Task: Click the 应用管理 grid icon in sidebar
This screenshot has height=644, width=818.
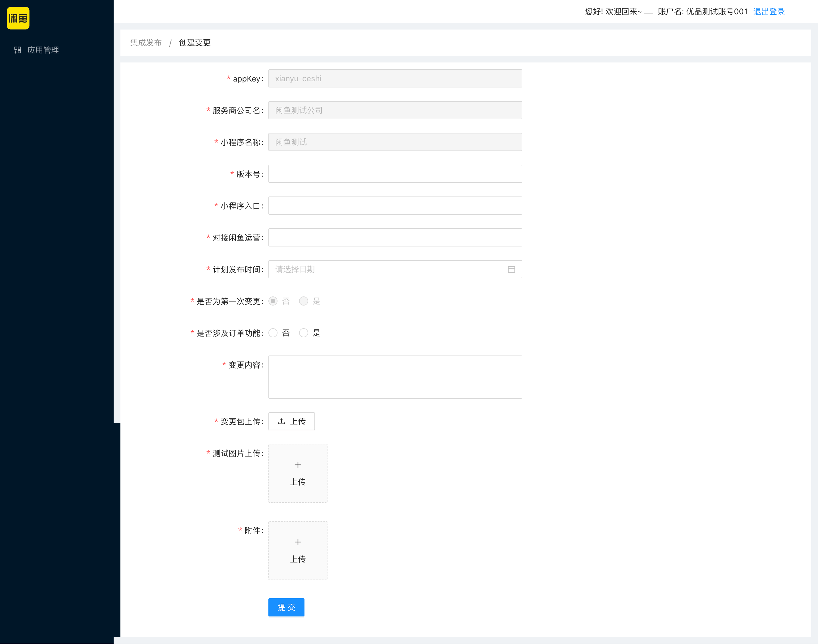Action: 17,50
